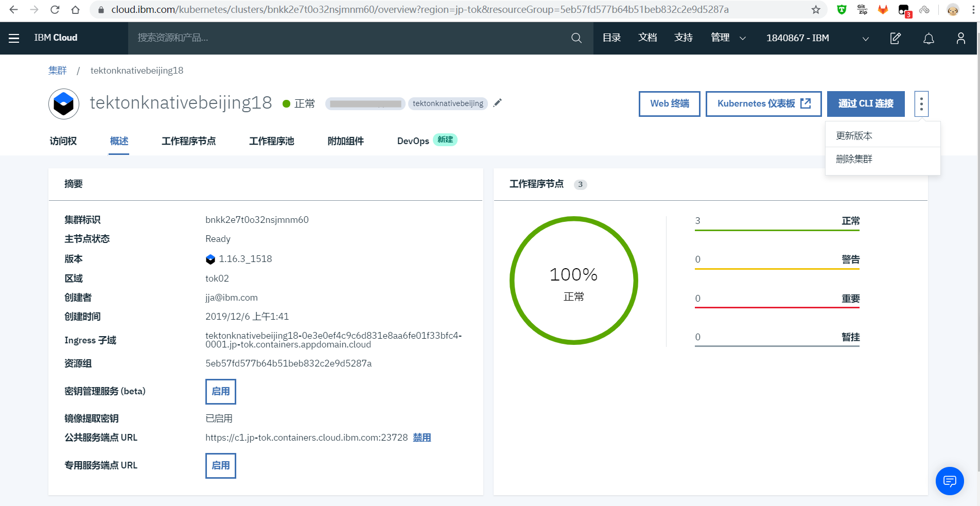The height and width of the screenshot is (506, 980).
Task: Switch to the 工作程序节点 tab
Action: click(188, 141)
